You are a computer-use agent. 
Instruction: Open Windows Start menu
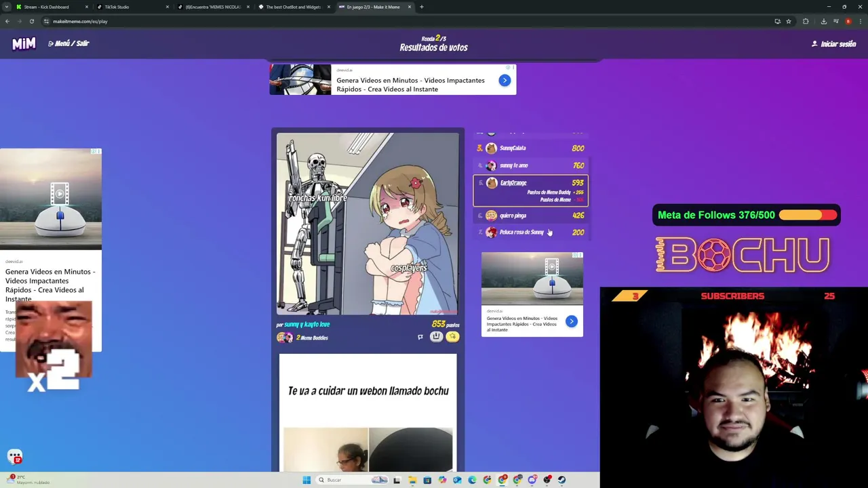pyautogui.click(x=307, y=480)
